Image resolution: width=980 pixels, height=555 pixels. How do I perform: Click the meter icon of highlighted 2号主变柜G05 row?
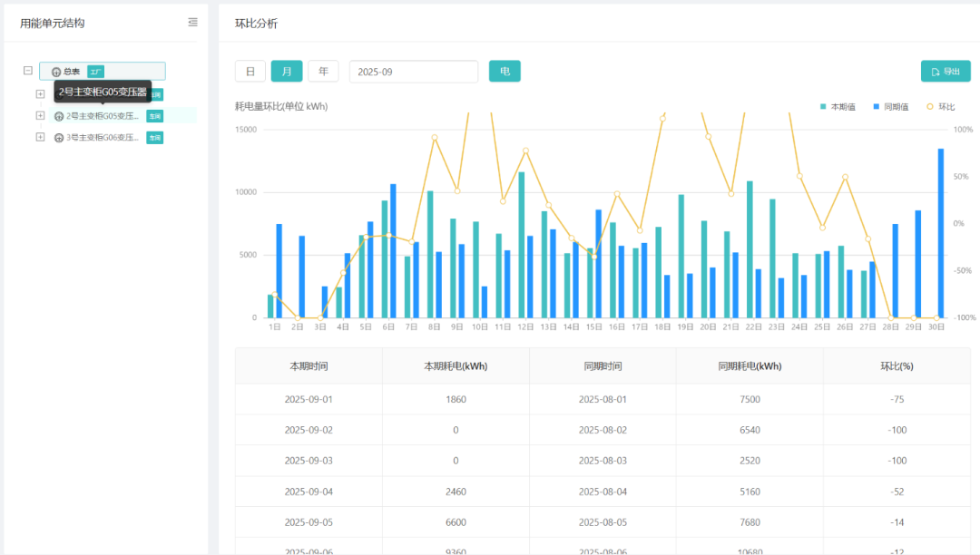(x=59, y=116)
